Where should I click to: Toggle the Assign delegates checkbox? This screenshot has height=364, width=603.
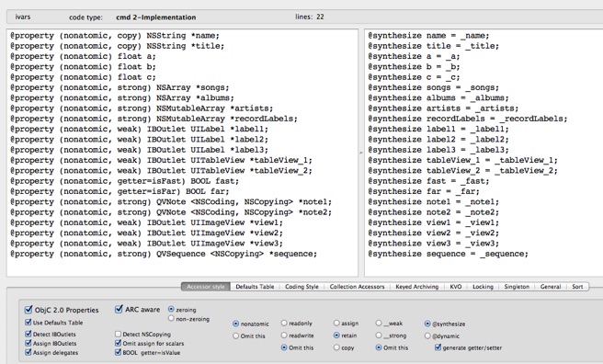click(x=28, y=352)
